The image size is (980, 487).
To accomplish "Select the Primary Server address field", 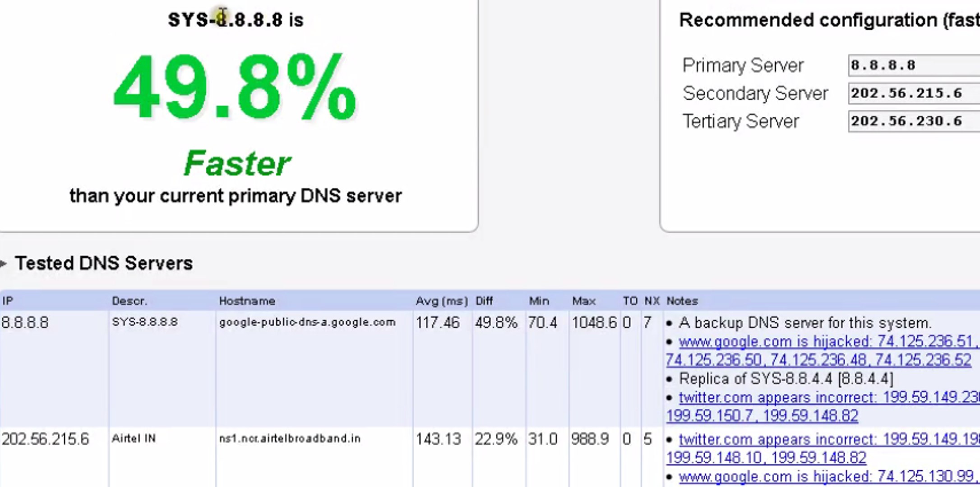I will pyautogui.click(x=911, y=64).
